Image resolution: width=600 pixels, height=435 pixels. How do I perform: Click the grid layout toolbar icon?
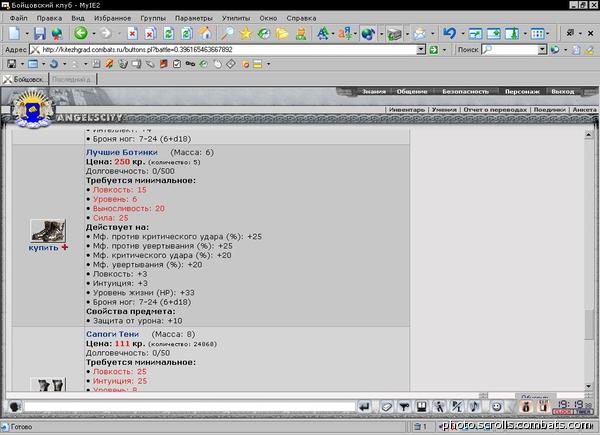click(537, 34)
